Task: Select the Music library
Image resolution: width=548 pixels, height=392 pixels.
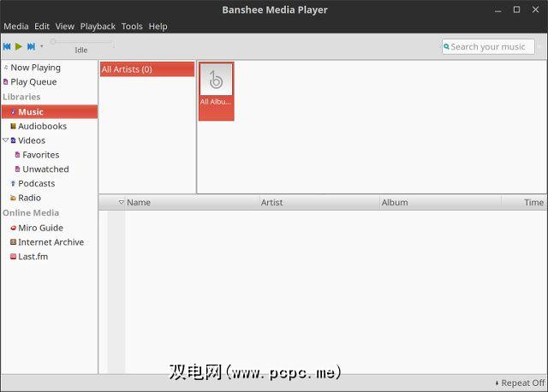Action: [50, 112]
